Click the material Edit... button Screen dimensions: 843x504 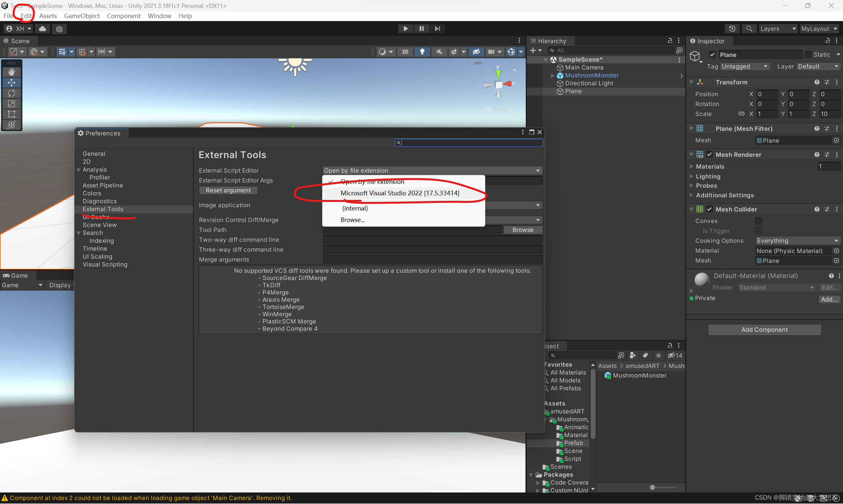(x=829, y=287)
